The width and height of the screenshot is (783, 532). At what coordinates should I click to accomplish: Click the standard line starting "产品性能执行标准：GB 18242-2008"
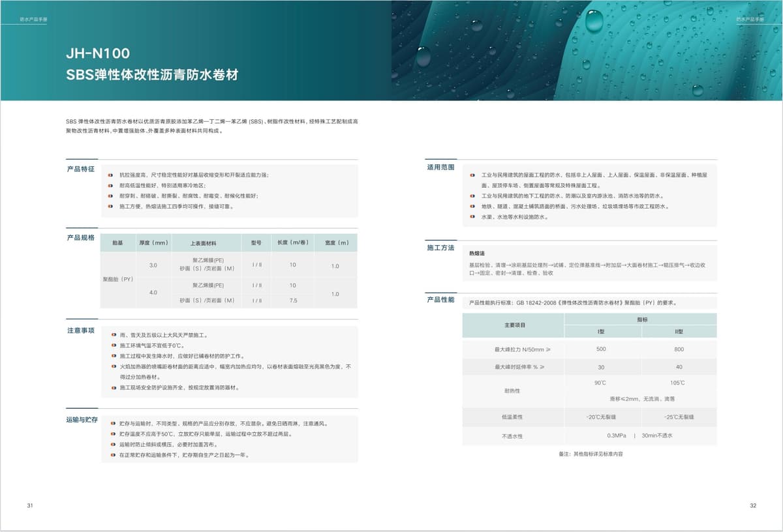pyautogui.click(x=574, y=303)
